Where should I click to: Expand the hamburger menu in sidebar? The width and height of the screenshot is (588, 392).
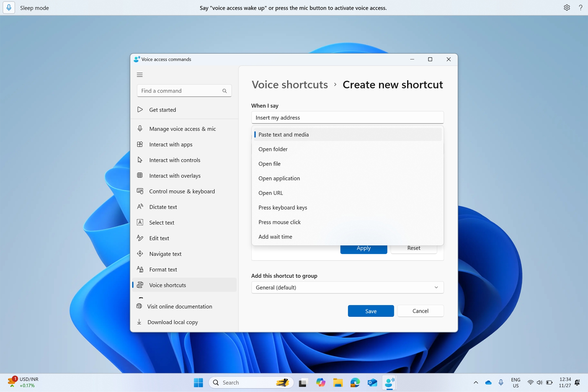[140, 74]
